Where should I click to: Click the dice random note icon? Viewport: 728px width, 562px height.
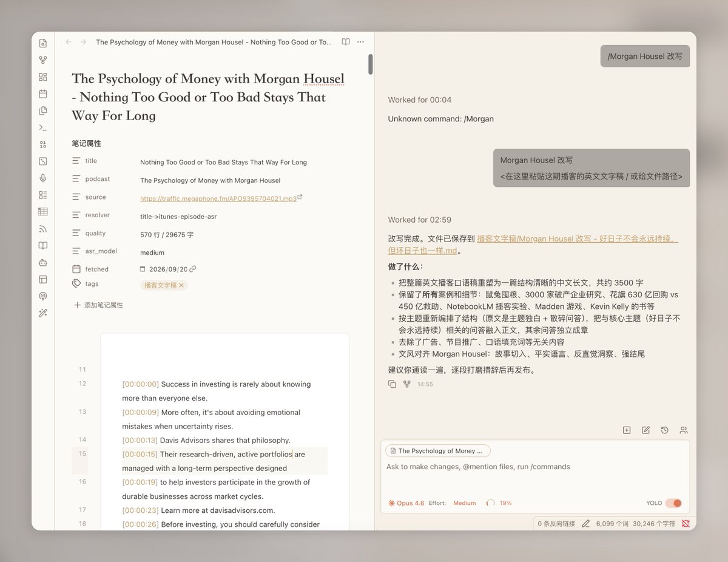43,161
